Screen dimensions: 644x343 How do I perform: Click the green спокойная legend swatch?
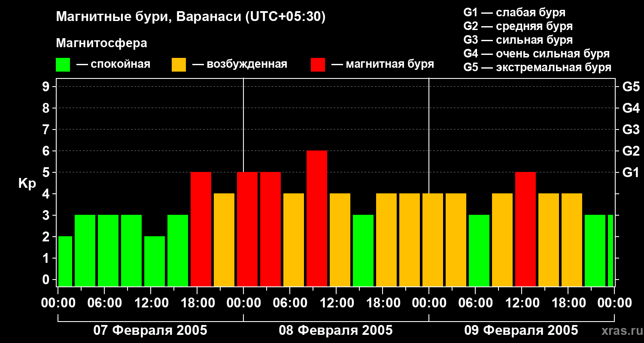point(63,65)
